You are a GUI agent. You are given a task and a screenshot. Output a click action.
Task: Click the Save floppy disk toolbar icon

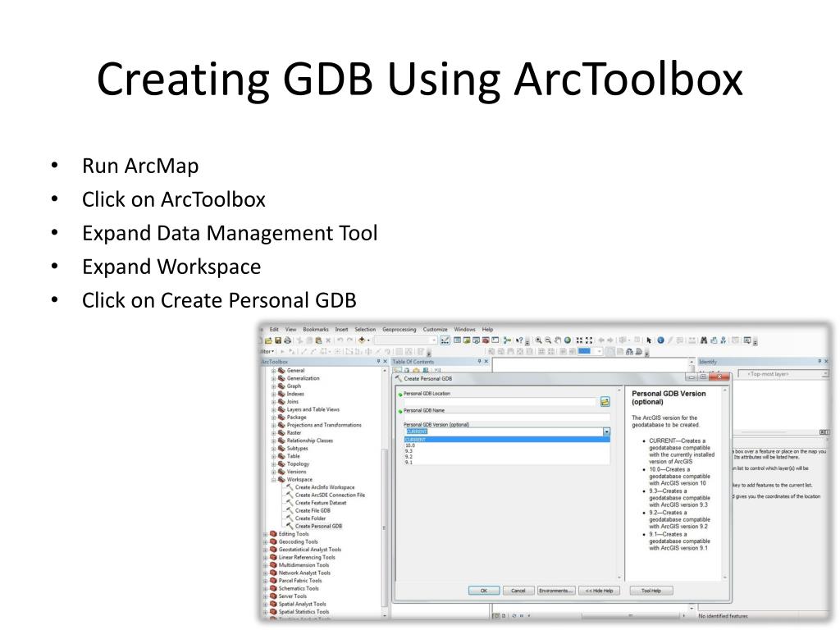click(278, 340)
